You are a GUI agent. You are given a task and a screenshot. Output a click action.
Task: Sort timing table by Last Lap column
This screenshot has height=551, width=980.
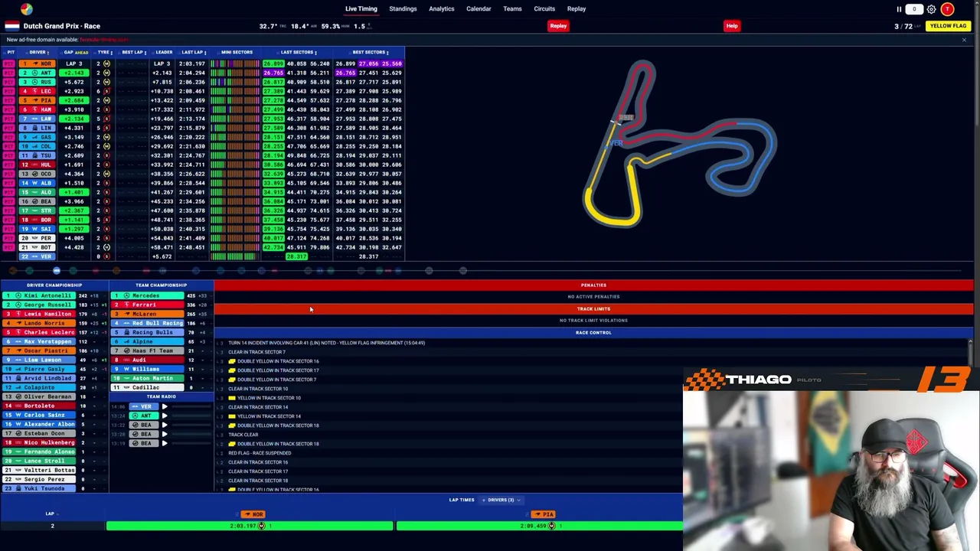193,53
